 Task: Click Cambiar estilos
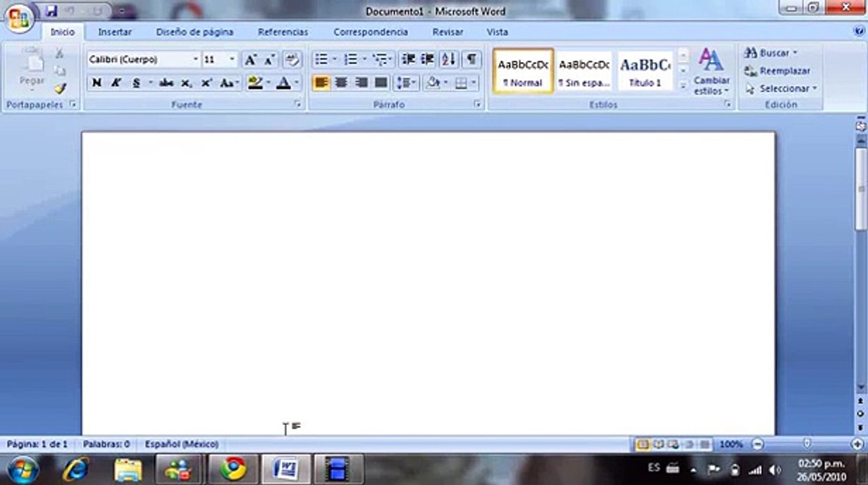(x=712, y=71)
